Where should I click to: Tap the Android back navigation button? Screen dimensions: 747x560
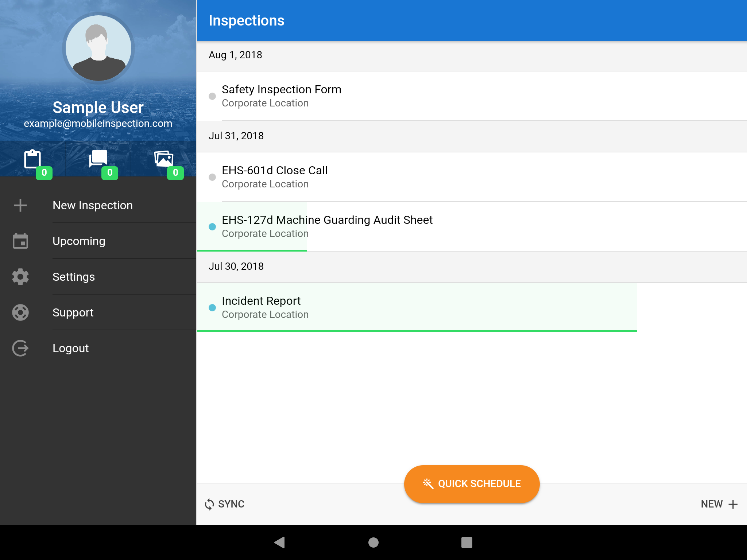[x=280, y=542]
